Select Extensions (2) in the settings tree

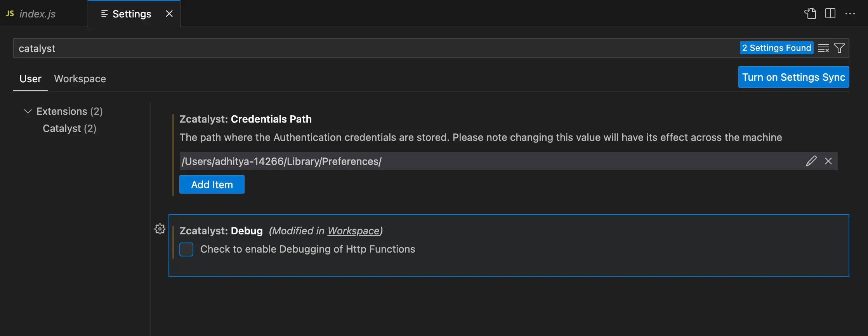(69, 111)
